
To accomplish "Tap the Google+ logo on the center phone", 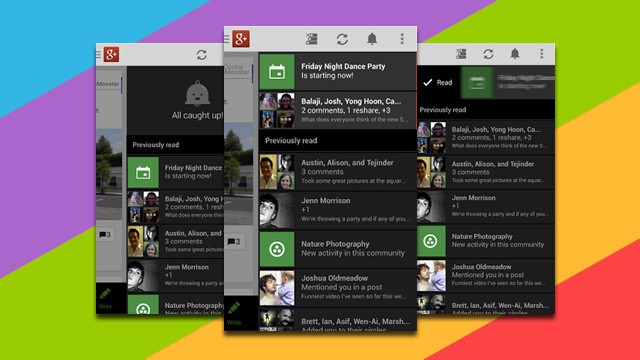I will click(241, 39).
